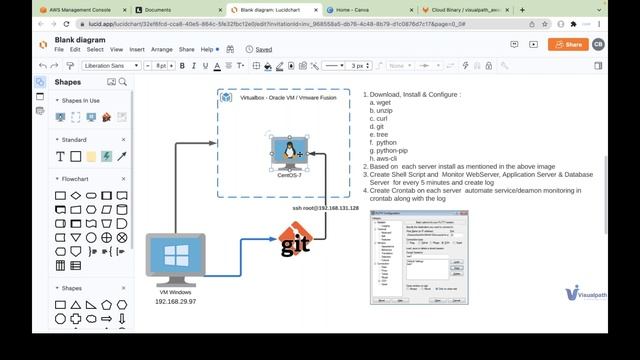Toggle italic formatting

click(x=194, y=66)
